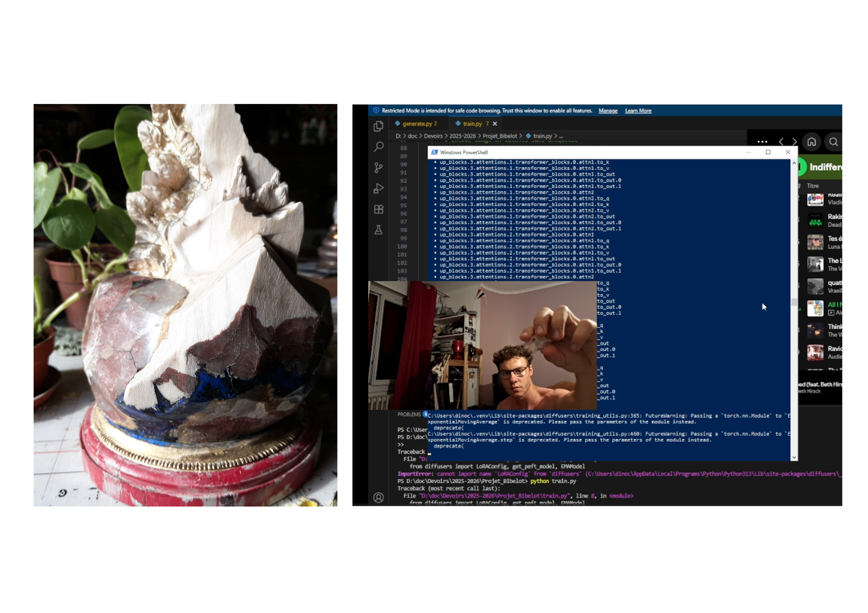This screenshot has width=868, height=613.
Task: Expand the 'train.py' breadcrumb
Action: 542,136
